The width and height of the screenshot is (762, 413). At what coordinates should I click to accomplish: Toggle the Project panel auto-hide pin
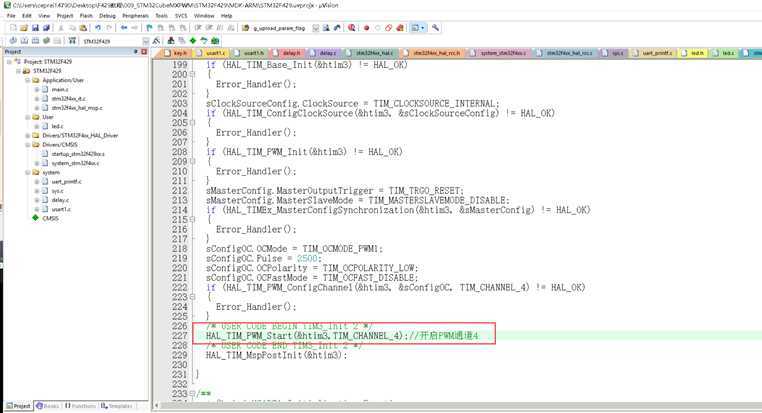pyautogui.click(x=136, y=52)
